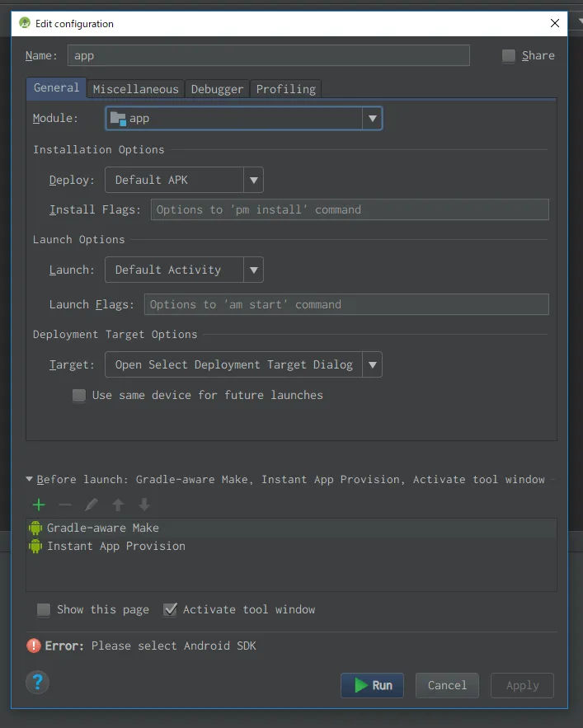Expand the Target deployment dropdown
Viewport: 583px width, 728px height.
click(x=372, y=364)
